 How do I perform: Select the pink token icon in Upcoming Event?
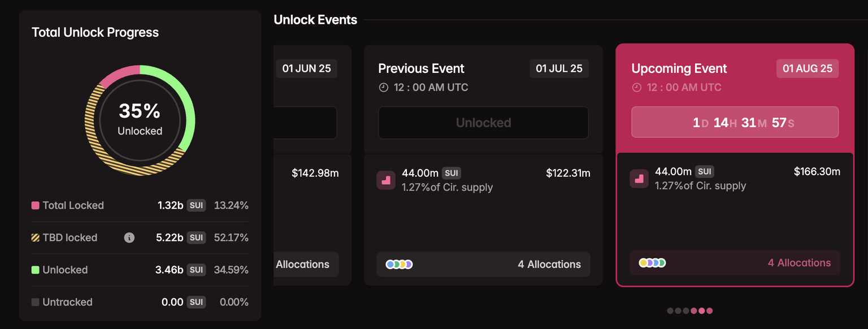(639, 179)
